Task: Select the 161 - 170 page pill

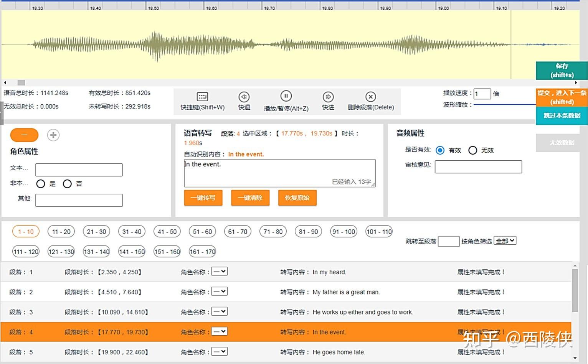Action: 202,252
